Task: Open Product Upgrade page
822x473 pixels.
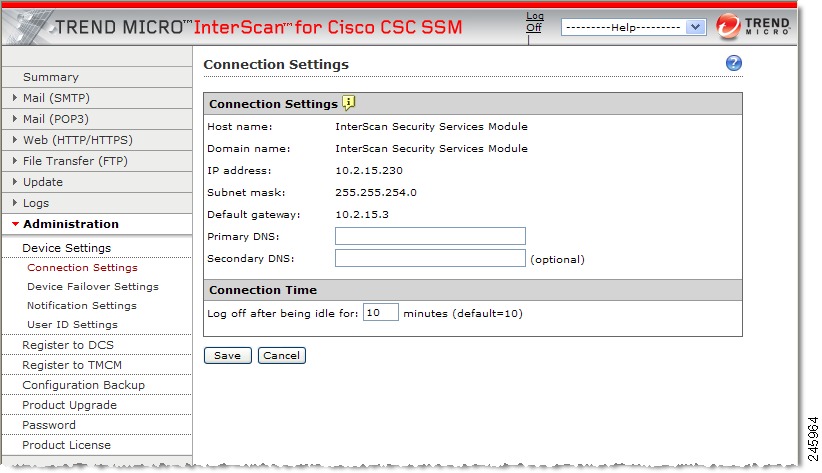Action: 69,405
